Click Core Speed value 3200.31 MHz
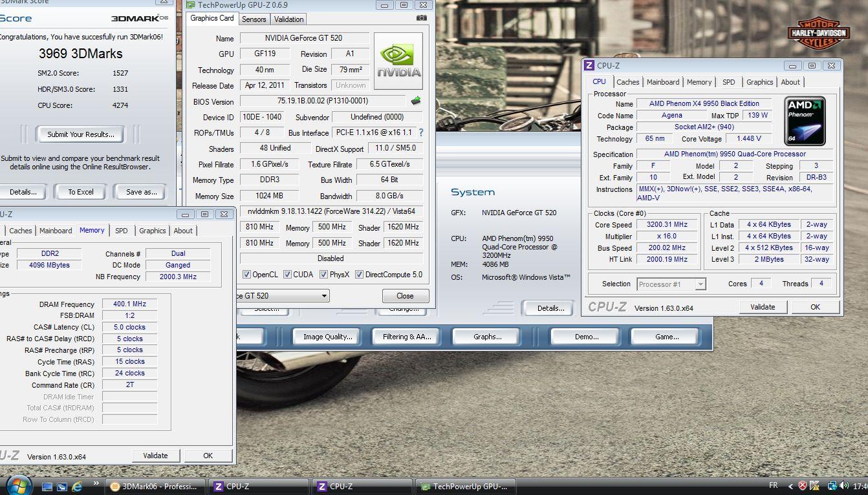The image size is (868, 495). point(667,224)
